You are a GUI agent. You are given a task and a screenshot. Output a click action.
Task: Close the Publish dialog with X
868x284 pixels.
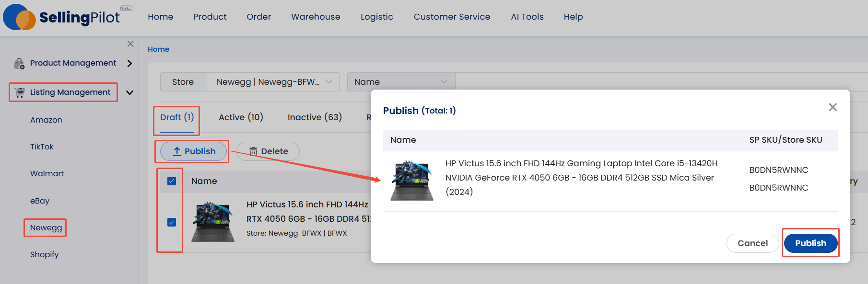pos(833,107)
